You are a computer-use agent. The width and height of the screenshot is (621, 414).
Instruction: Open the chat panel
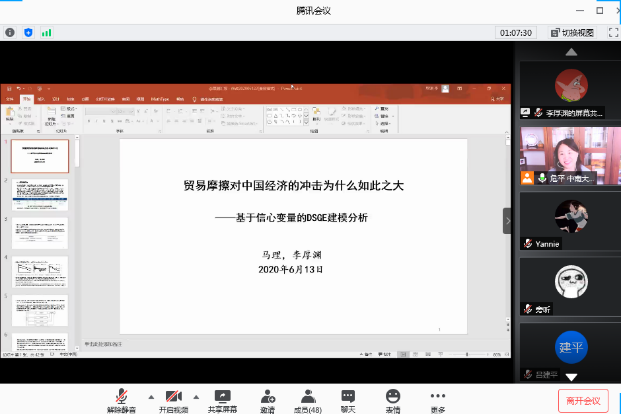click(x=347, y=399)
